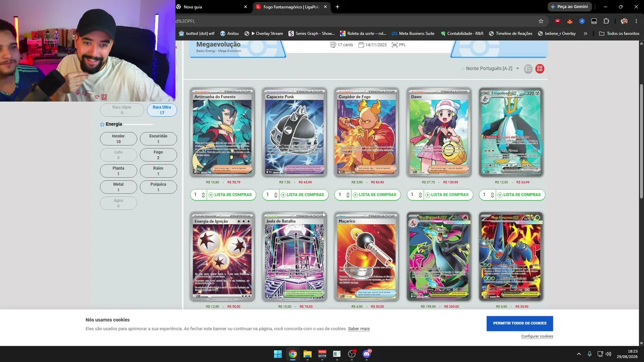Close the Nova guia tab

246,7
